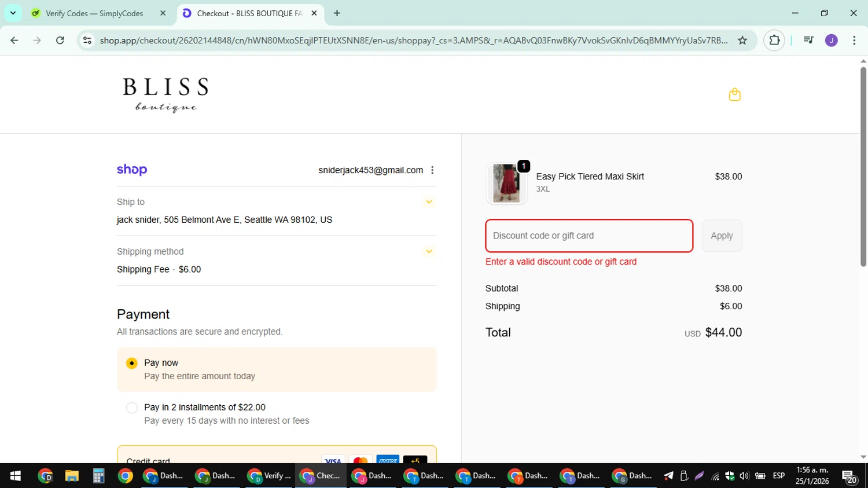Open the Telegram tray icon
Image resolution: width=868 pixels, height=488 pixels.
[668, 476]
